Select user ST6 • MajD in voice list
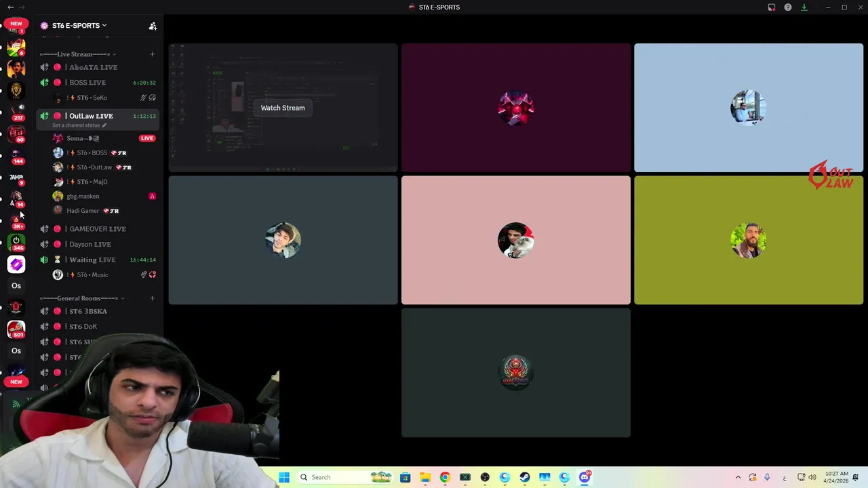 coord(104,182)
